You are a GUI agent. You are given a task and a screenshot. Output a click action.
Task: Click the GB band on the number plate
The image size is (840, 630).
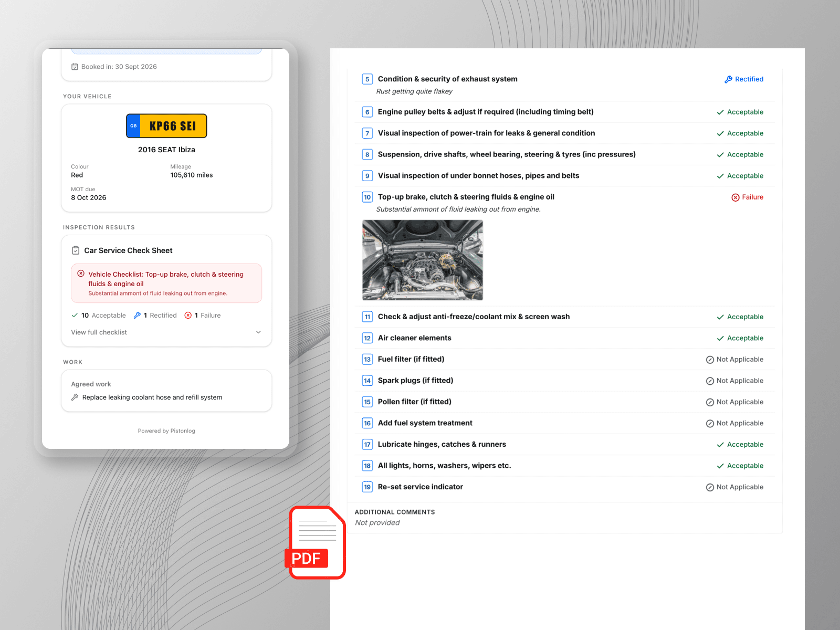[133, 126]
